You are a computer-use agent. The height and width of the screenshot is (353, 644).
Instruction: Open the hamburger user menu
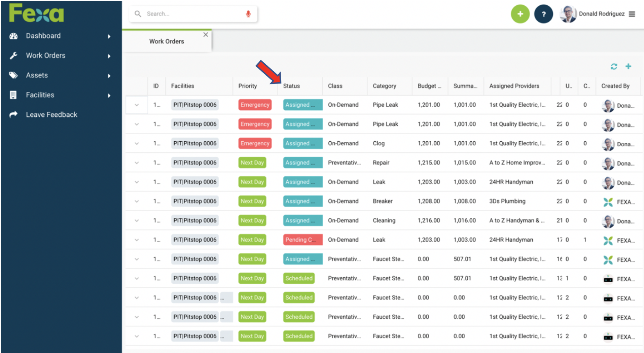(632, 14)
